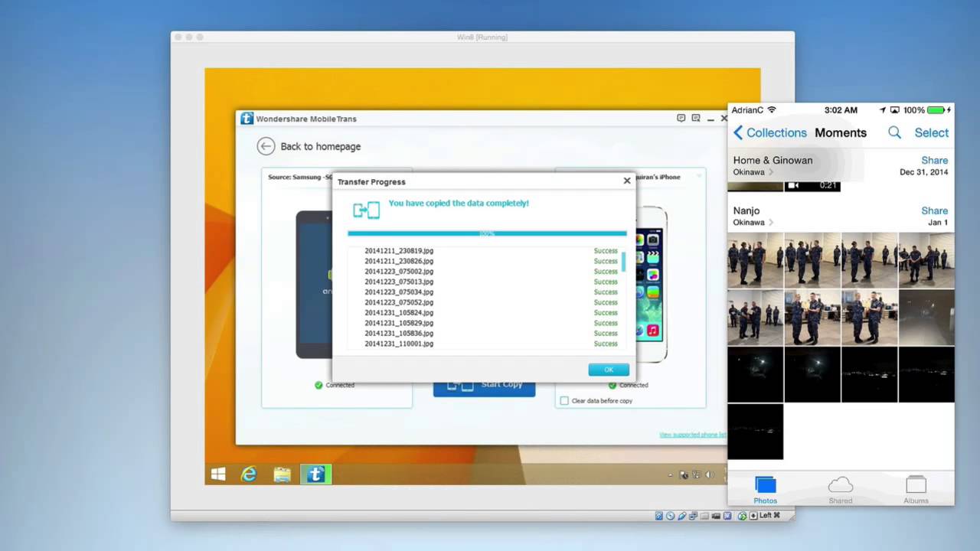Click VirtualBox USB status icon
The height and width of the screenshot is (551, 980).
pos(682,516)
